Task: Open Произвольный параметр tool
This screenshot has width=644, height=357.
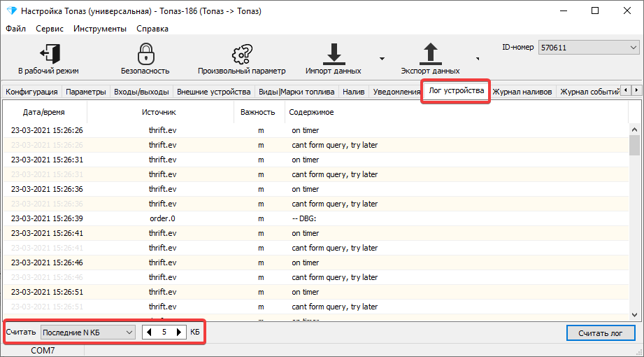Action: 241,59
